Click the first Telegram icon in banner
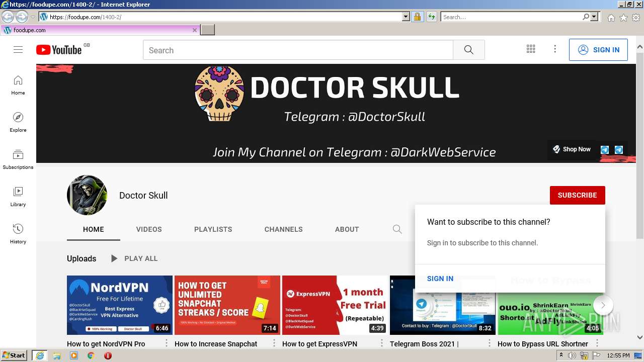644x362 pixels. pyautogui.click(x=605, y=150)
